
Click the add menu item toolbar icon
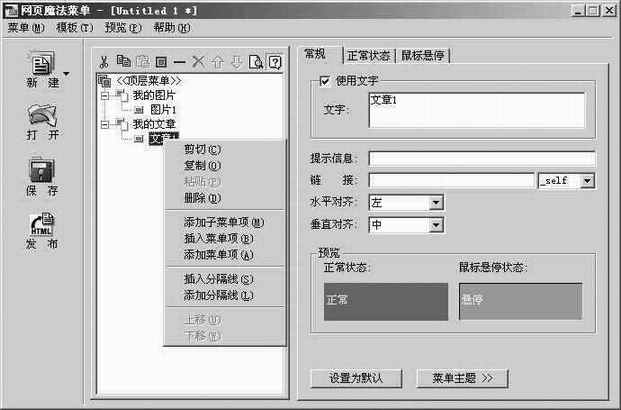[x=161, y=62]
